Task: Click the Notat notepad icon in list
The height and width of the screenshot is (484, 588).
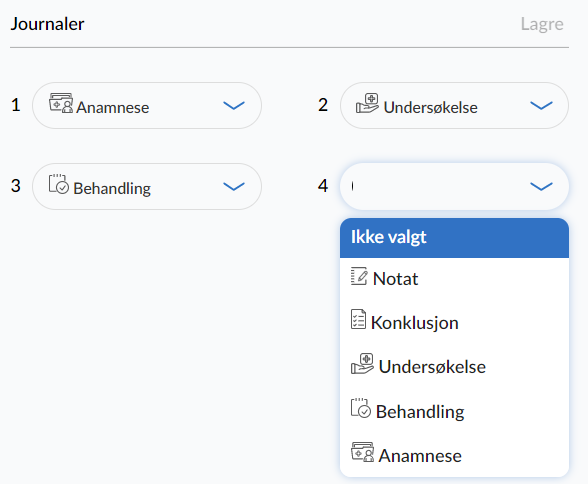Action: click(x=359, y=276)
